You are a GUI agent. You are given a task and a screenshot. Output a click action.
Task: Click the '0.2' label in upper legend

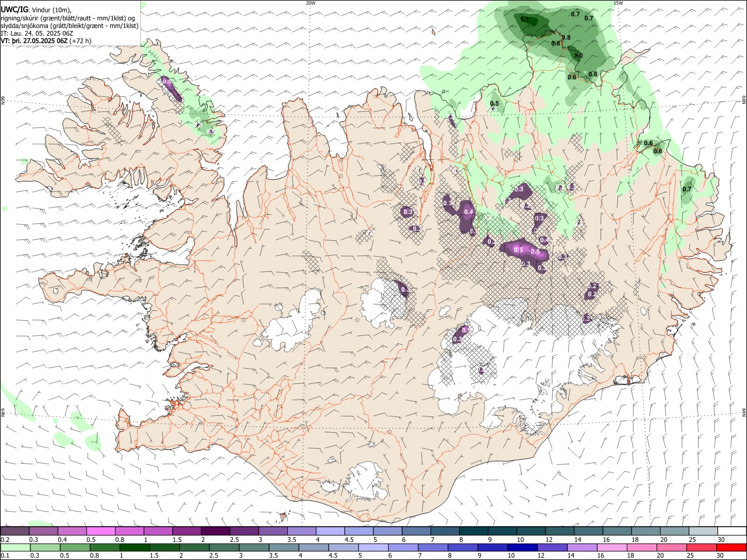pos(5,540)
